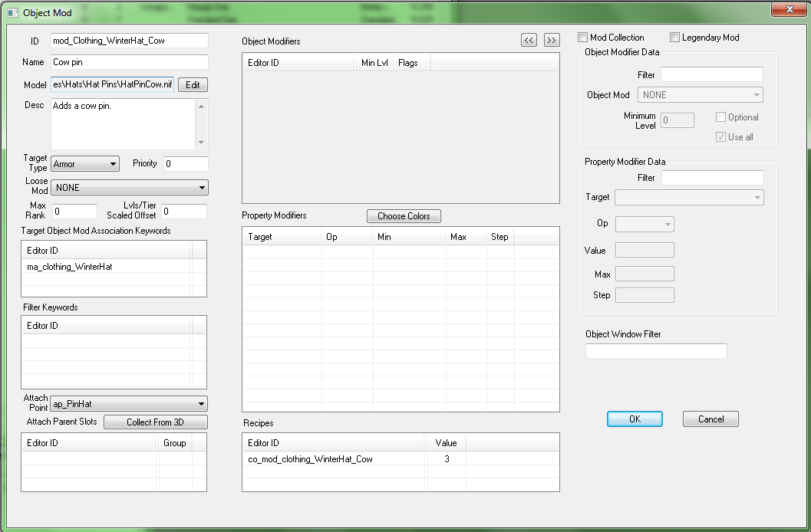
Task: Click the Property Modifiers Target column header
Action: (x=282, y=237)
